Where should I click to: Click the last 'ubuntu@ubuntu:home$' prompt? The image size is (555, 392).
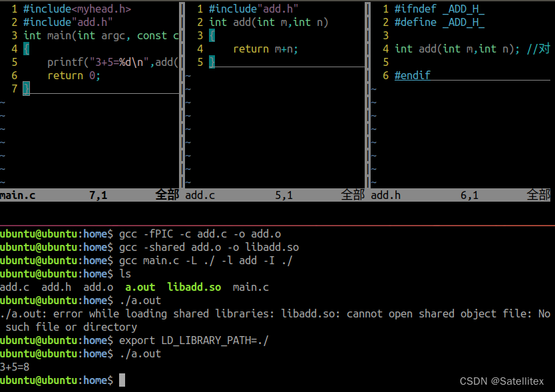coord(57,380)
